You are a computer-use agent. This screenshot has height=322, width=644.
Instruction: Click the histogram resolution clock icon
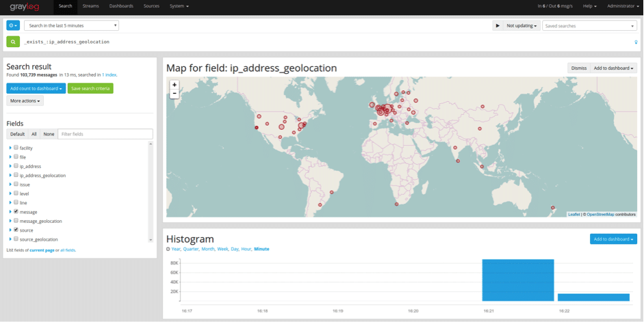pos(168,250)
